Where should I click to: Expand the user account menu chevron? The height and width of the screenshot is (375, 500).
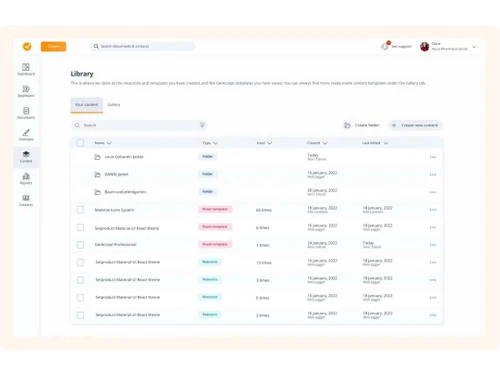(x=474, y=47)
